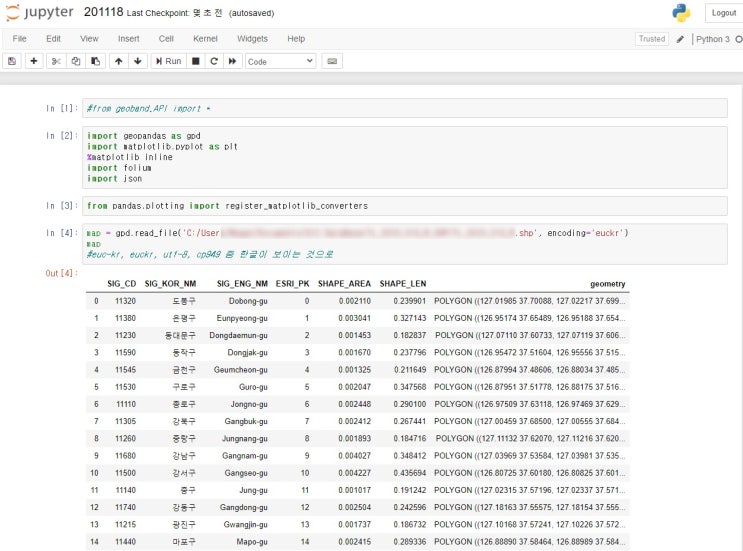Click the SIG_KOR_NM column header
Screen dimensions: 743x551
coord(170,284)
